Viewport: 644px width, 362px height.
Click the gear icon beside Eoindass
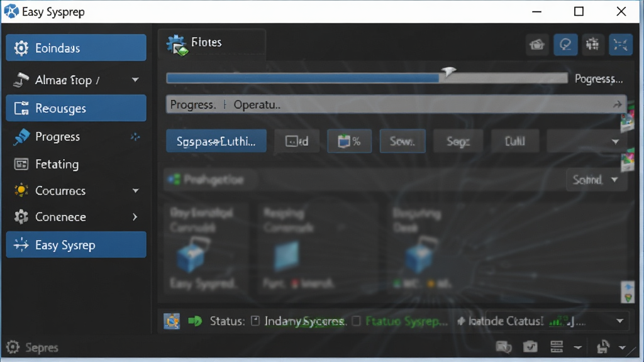click(x=21, y=48)
